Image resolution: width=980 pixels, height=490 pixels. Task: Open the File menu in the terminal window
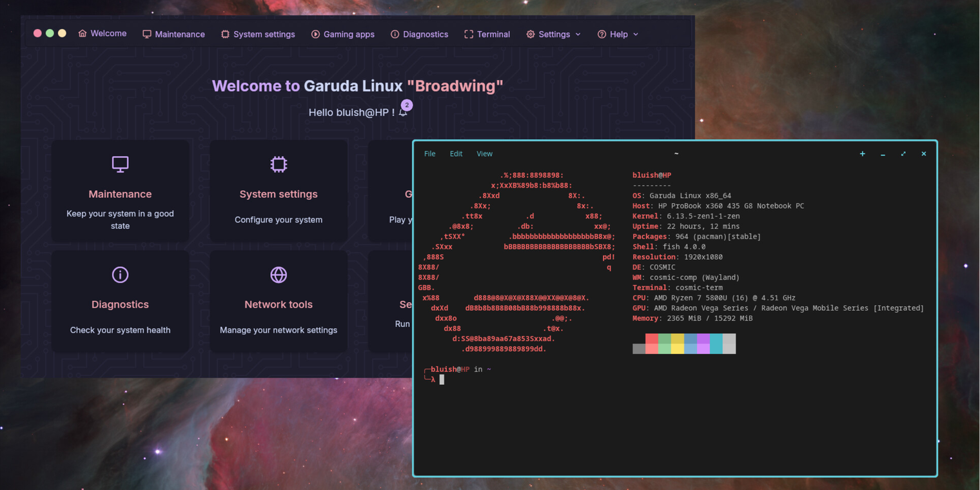point(429,153)
